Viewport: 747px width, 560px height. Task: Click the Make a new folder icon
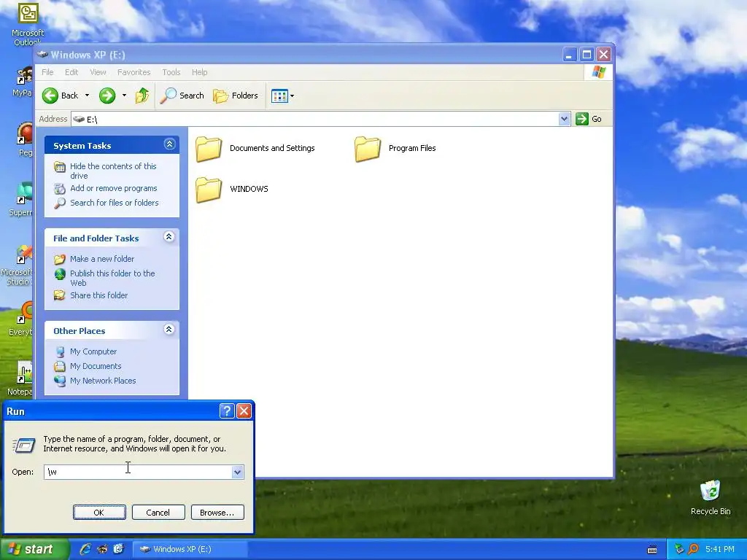point(60,259)
